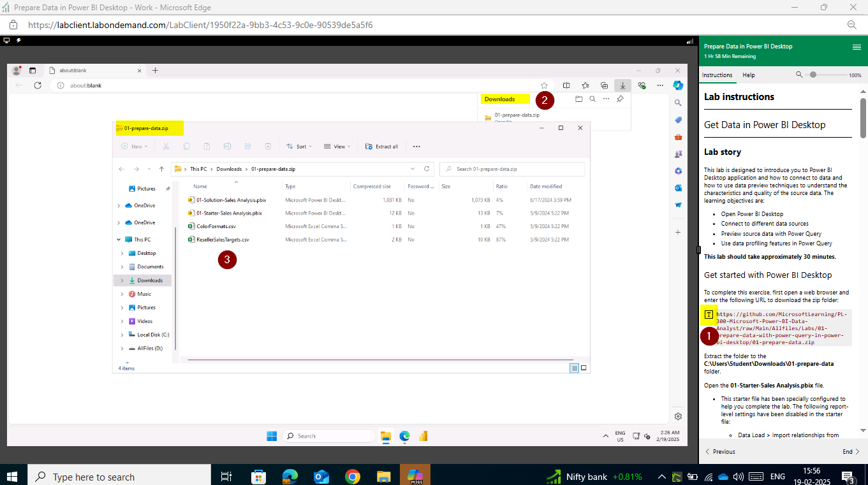The width and height of the screenshot is (868, 485).
Task: Click Task View on host taskbar
Action: click(x=226, y=476)
